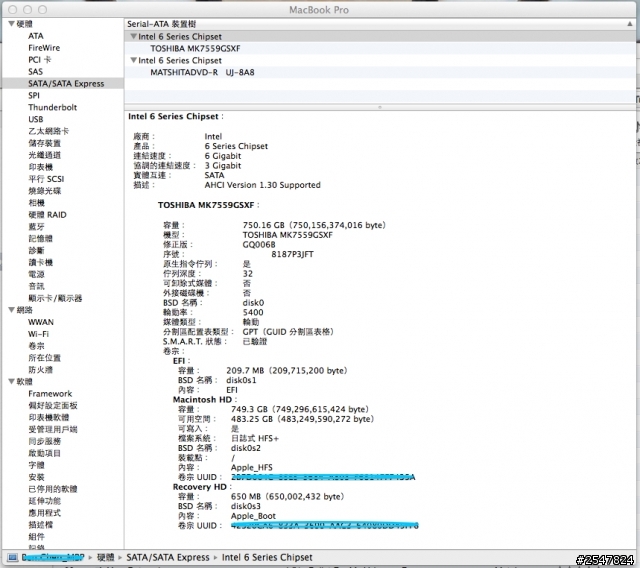Open the 字體 sidebar item
Viewport: 640px width, 568px height.
(36, 465)
